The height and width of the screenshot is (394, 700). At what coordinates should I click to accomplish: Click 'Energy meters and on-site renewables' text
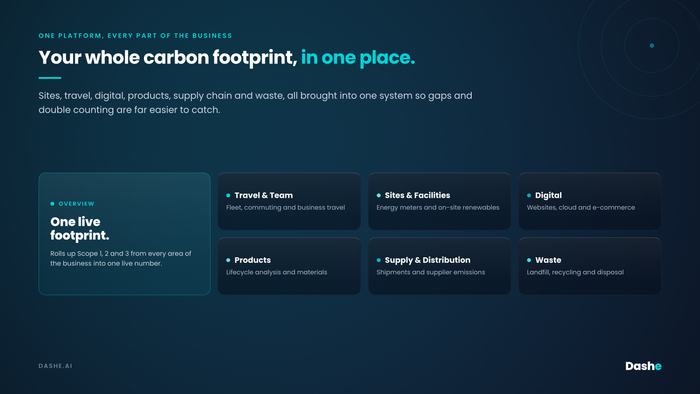[x=438, y=207]
